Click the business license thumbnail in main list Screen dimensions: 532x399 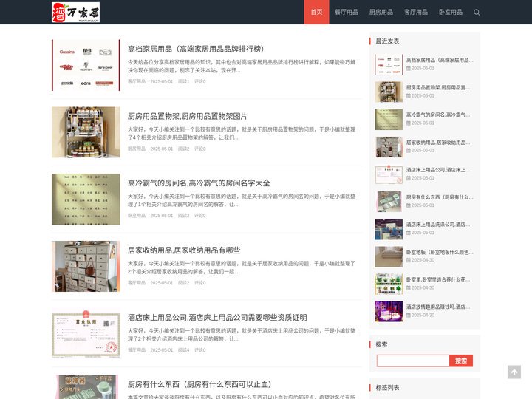click(x=86, y=333)
